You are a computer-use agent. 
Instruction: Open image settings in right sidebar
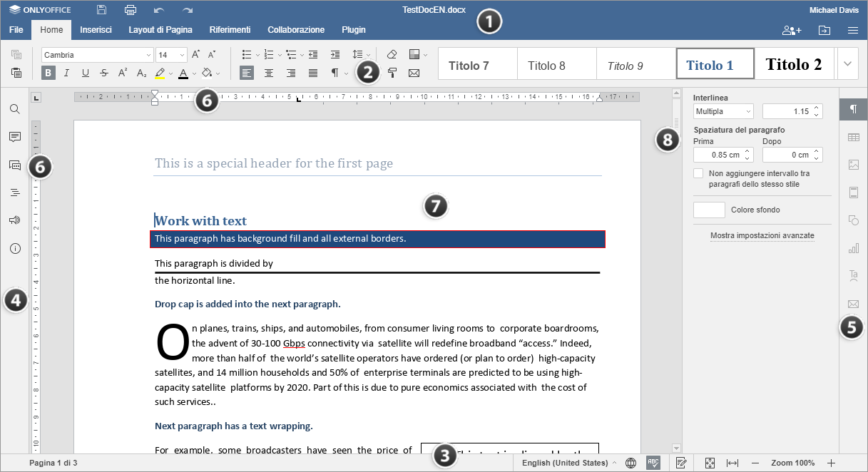pos(853,165)
